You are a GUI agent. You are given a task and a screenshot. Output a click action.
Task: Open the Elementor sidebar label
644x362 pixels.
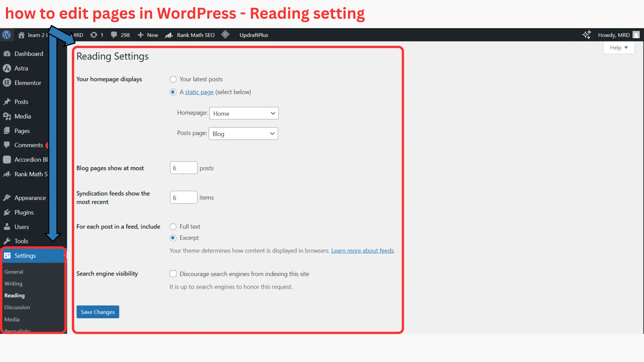pyautogui.click(x=28, y=83)
